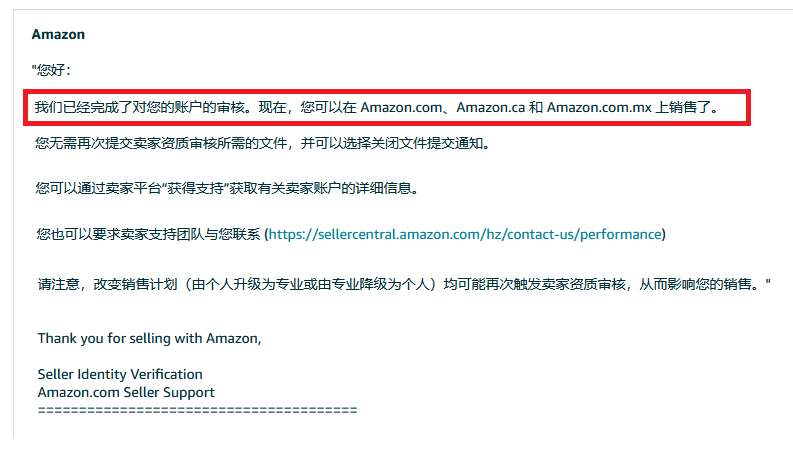The image size is (793, 456).
Task: Click the Amazon.com Seller Support signature line
Action: tap(126, 392)
